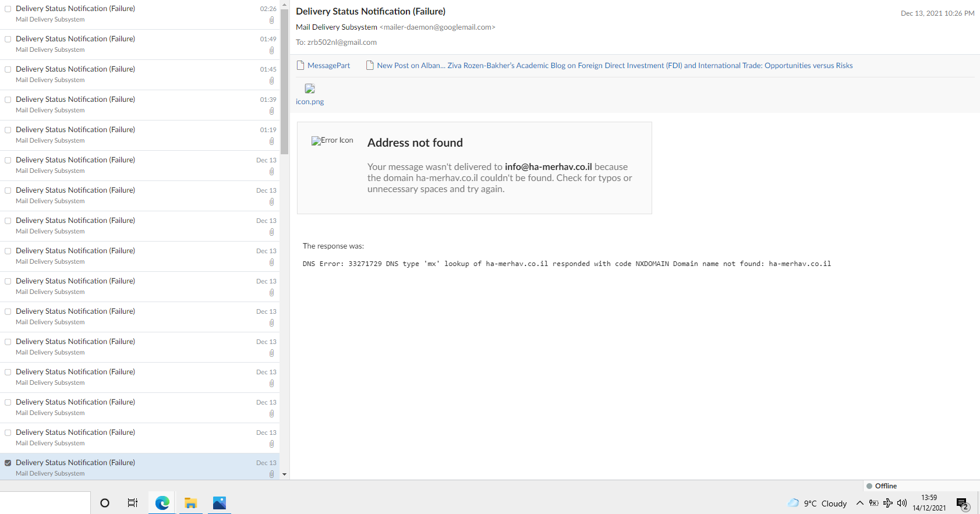Click the message list scroll down arrow
The width and height of the screenshot is (980, 514).
pos(284,474)
